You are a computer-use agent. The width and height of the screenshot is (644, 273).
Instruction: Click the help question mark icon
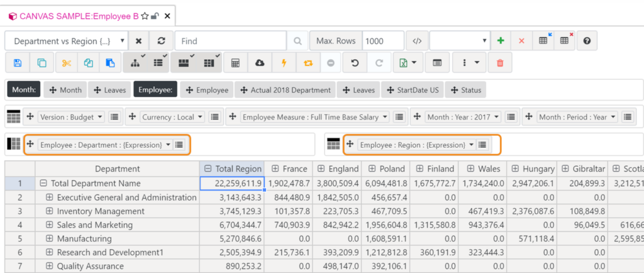click(587, 41)
